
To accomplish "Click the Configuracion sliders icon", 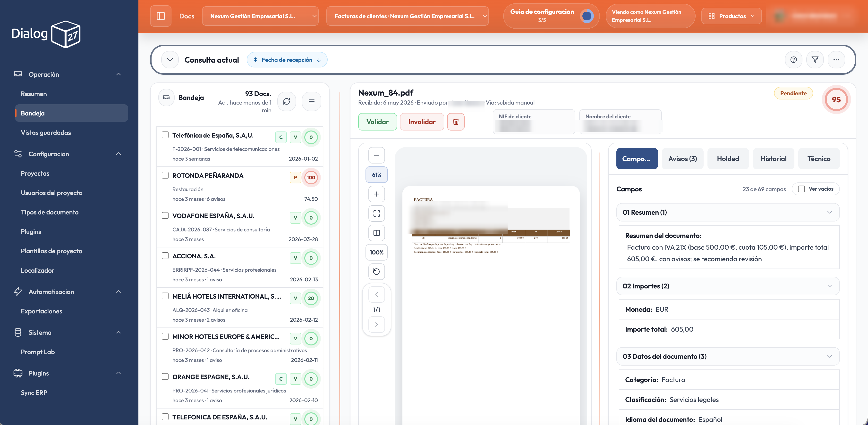I will click(18, 154).
